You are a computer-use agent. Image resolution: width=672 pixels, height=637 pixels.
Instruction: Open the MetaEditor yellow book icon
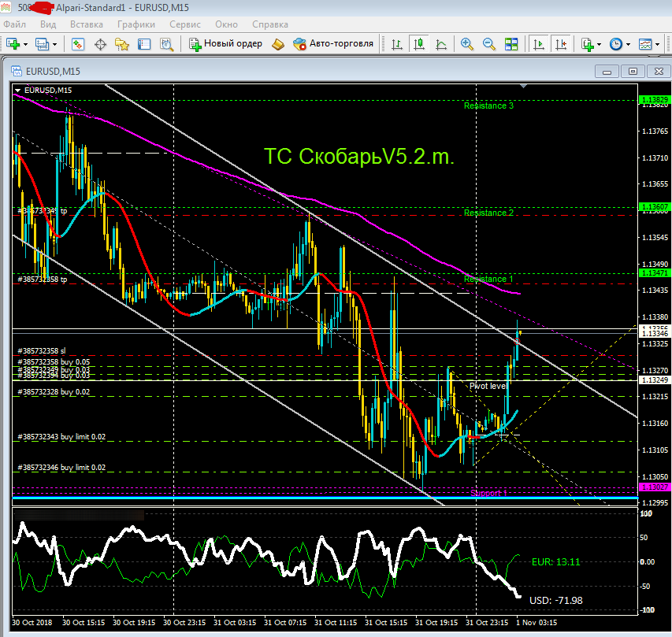coord(278,44)
